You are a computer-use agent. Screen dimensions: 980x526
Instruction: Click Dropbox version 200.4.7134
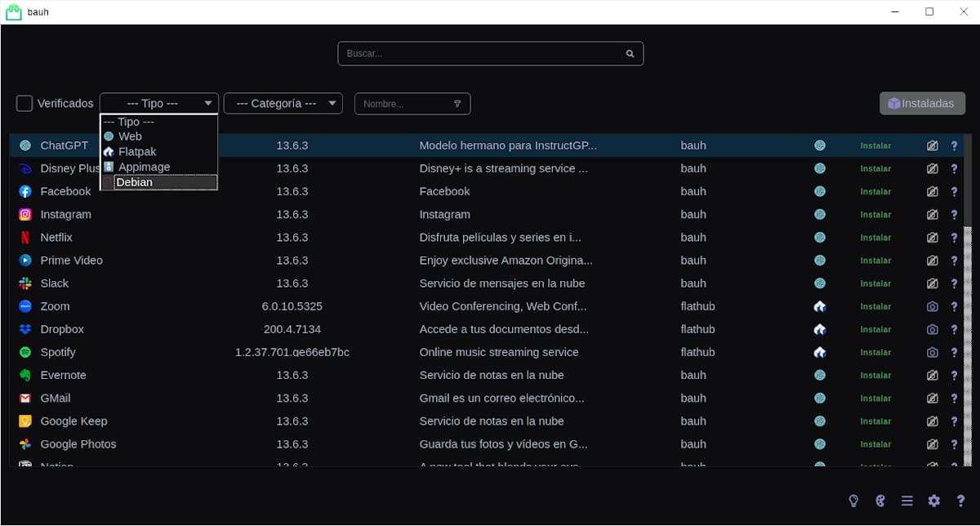pyautogui.click(x=292, y=329)
